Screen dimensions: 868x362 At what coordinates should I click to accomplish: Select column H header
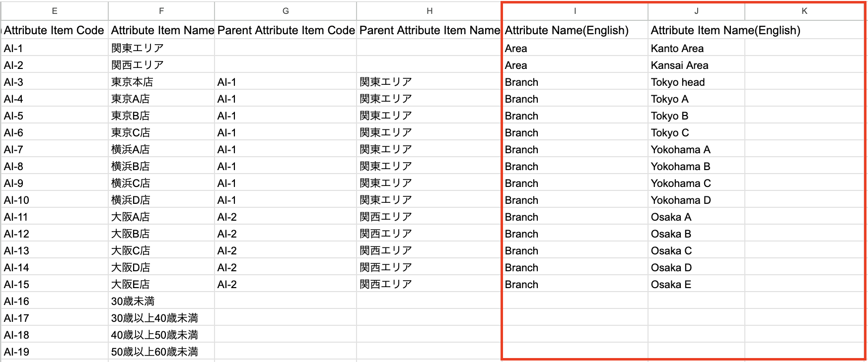pyautogui.click(x=429, y=11)
